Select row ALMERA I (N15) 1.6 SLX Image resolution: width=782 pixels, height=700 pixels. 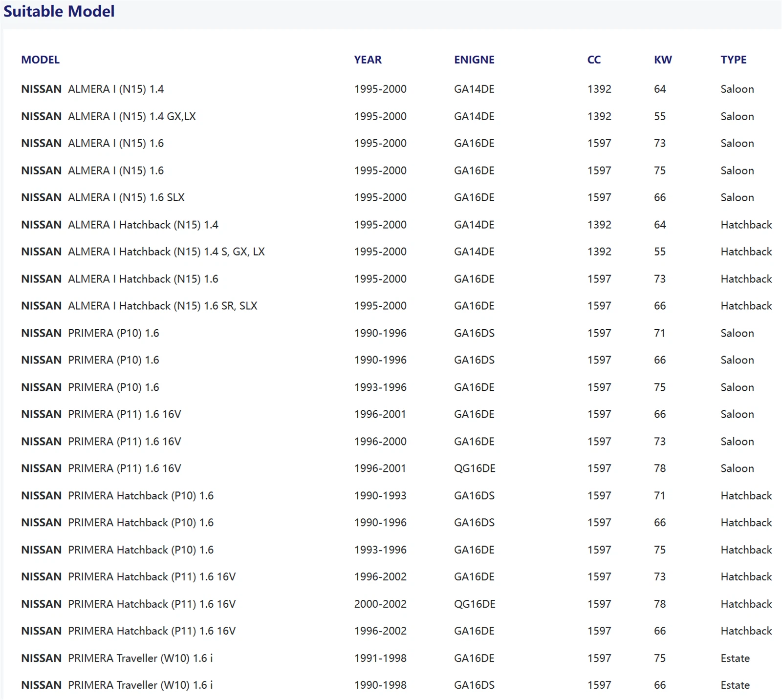[x=396, y=197]
